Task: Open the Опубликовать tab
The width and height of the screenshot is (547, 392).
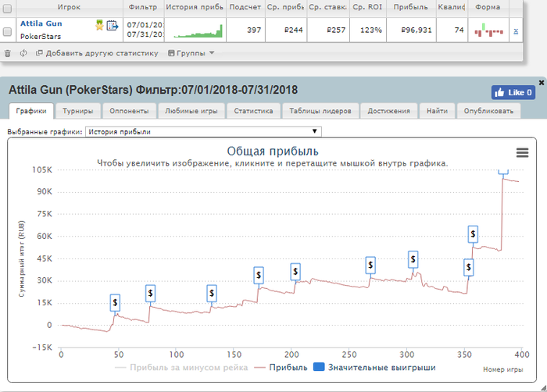Action: pyautogui.click(x=488, y=111)
